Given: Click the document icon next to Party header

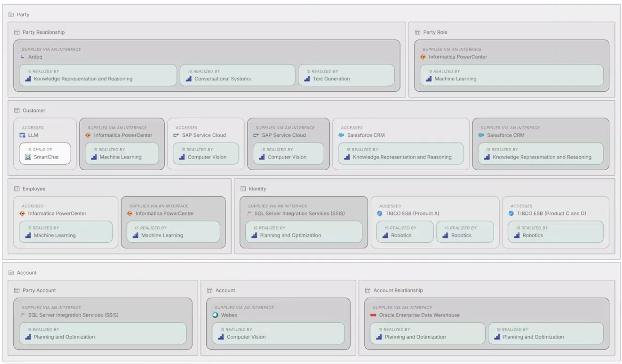Looking at the screenshot, I should coord(11,14).
